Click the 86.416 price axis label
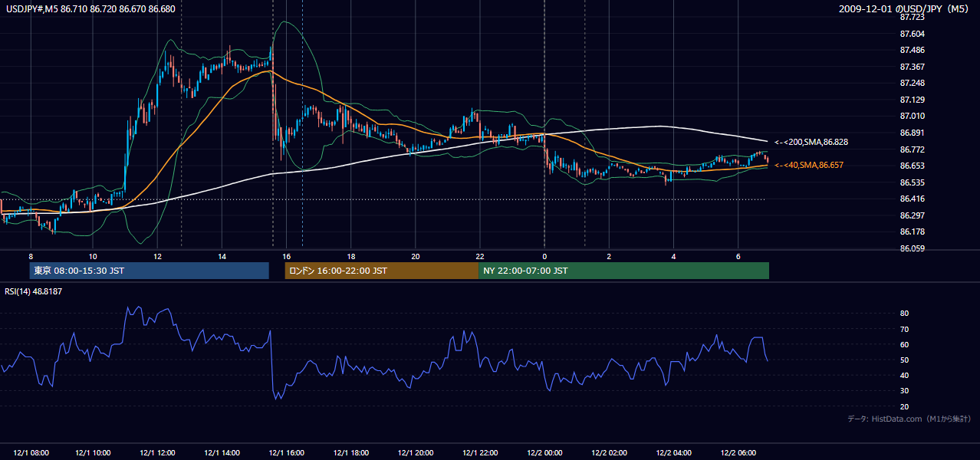The width and height of the screenshot is (980, 460). pos(912,199)
